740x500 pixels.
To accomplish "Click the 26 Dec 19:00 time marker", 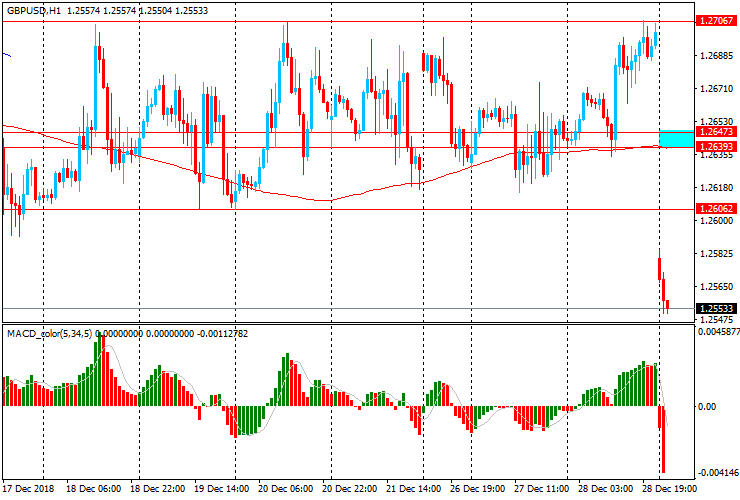I will coord(476,490).
